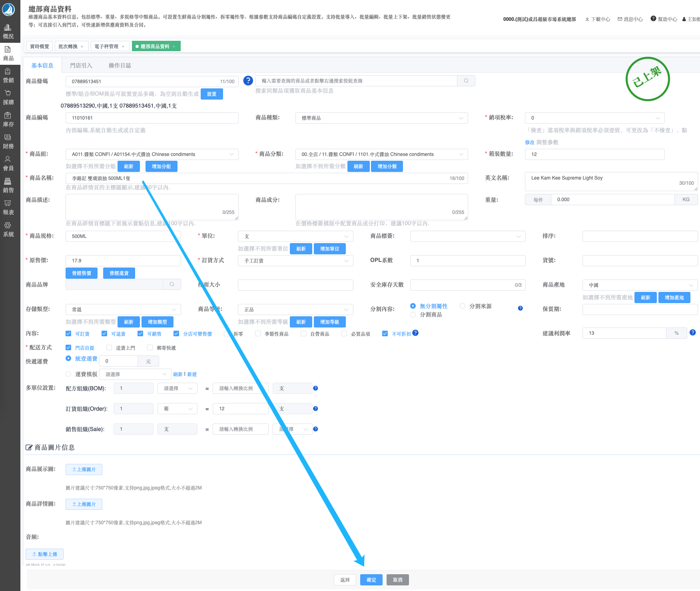Click the 曾經售價 button

click(x=82, y=273)
